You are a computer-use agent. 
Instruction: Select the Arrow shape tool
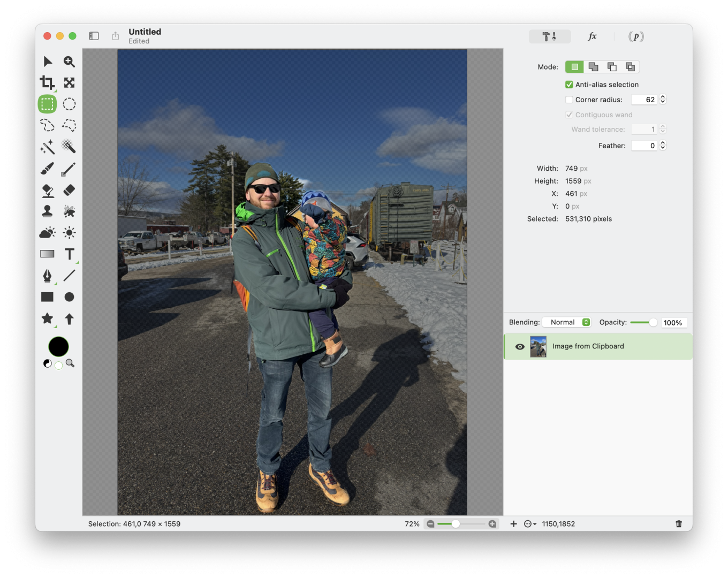click(69, 319)
